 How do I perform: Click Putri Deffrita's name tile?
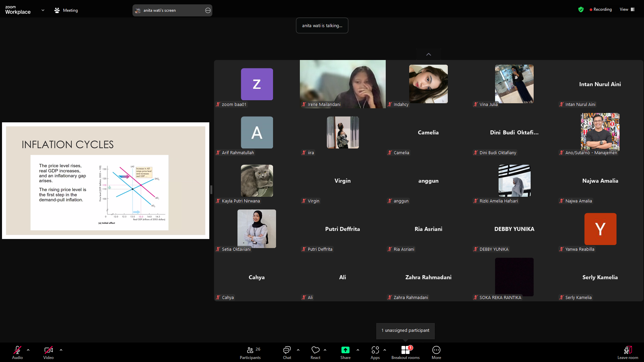(x=342, y=229)
